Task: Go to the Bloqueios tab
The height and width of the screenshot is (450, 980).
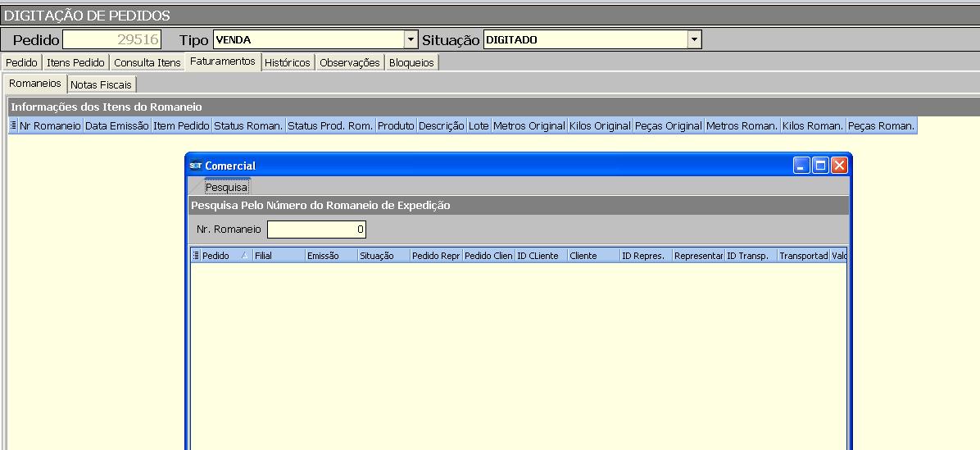Action: (x=411, y=63)
